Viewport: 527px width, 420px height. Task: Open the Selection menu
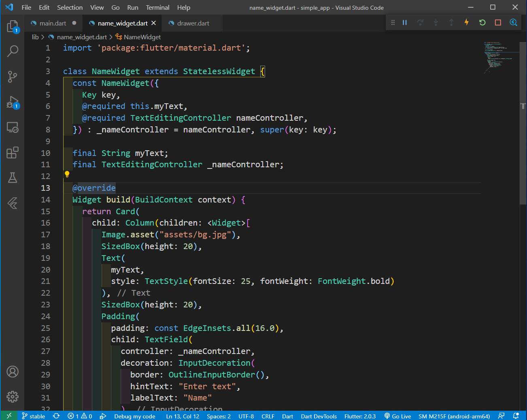click(70, 7)
